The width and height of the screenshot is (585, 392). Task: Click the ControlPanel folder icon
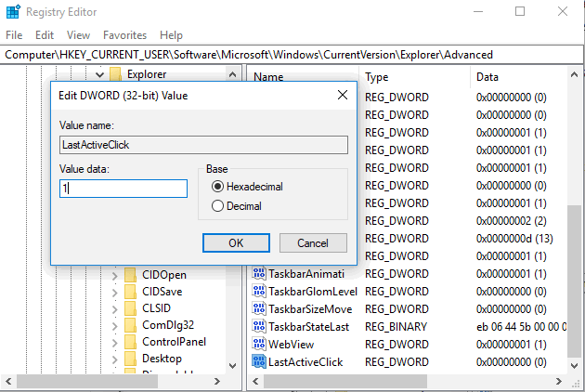pos(130,342)
